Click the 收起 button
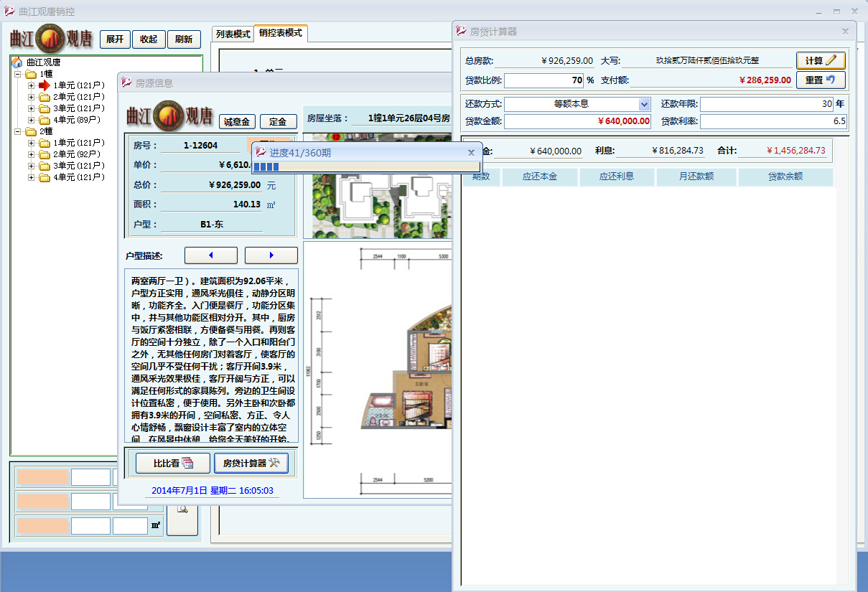 pos(149,39)
